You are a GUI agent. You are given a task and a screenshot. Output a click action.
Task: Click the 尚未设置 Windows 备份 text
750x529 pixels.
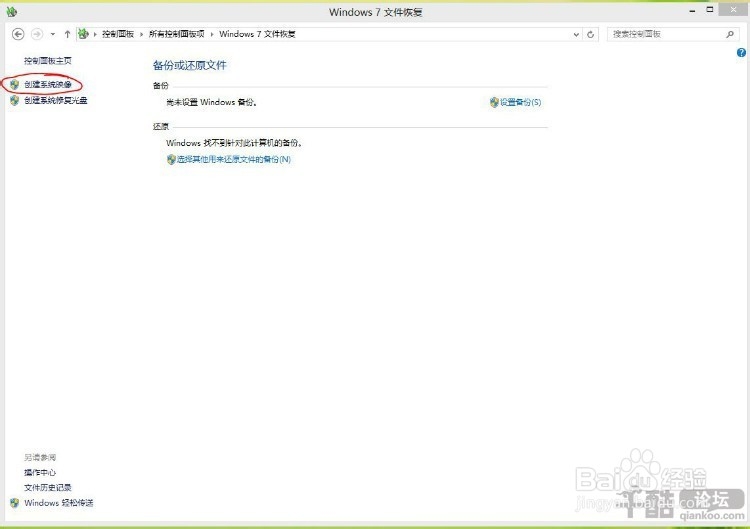(x=211, y=102)
